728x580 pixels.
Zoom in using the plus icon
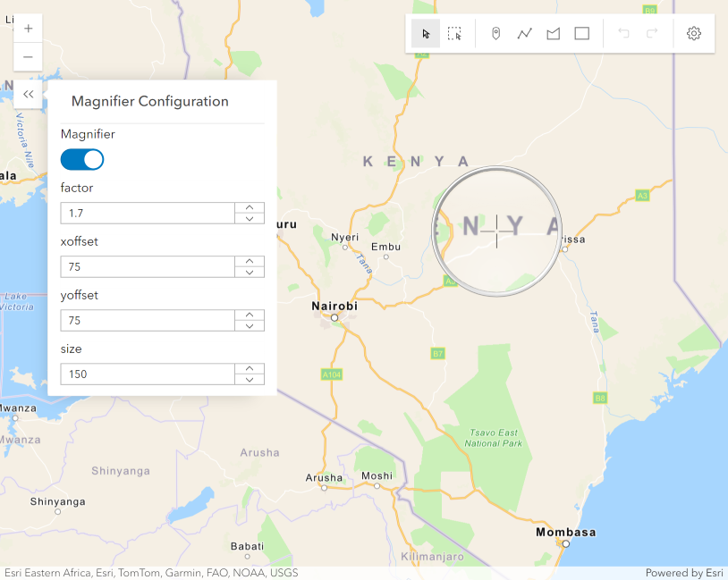point(28,28)
